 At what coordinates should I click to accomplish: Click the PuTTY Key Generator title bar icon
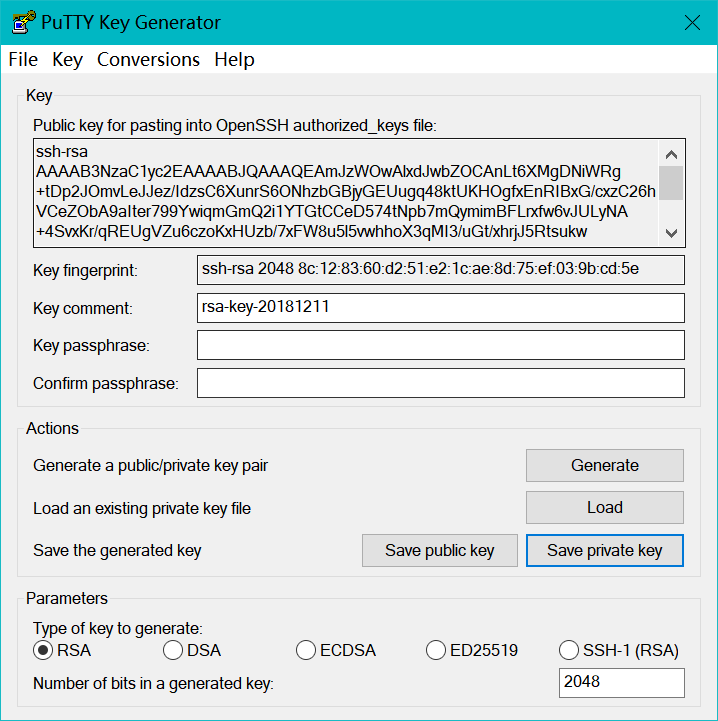(24, 22)
